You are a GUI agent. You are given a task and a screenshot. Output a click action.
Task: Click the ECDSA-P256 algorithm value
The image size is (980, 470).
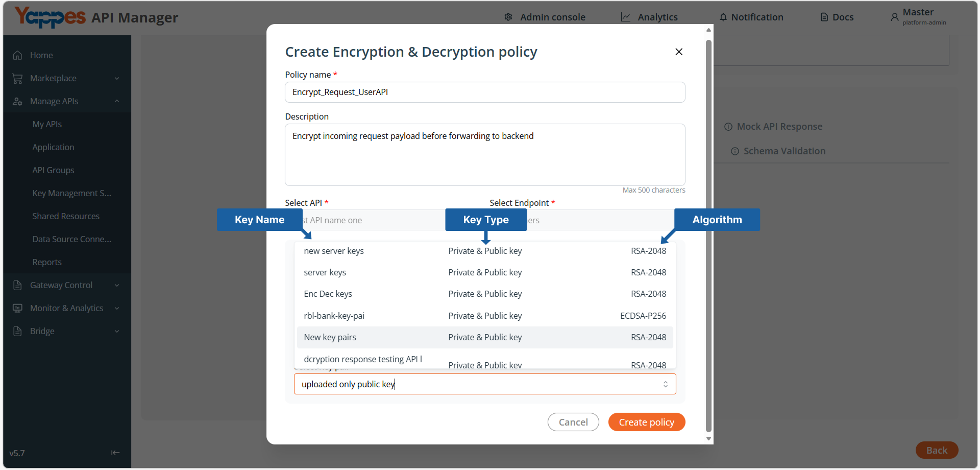643,316
